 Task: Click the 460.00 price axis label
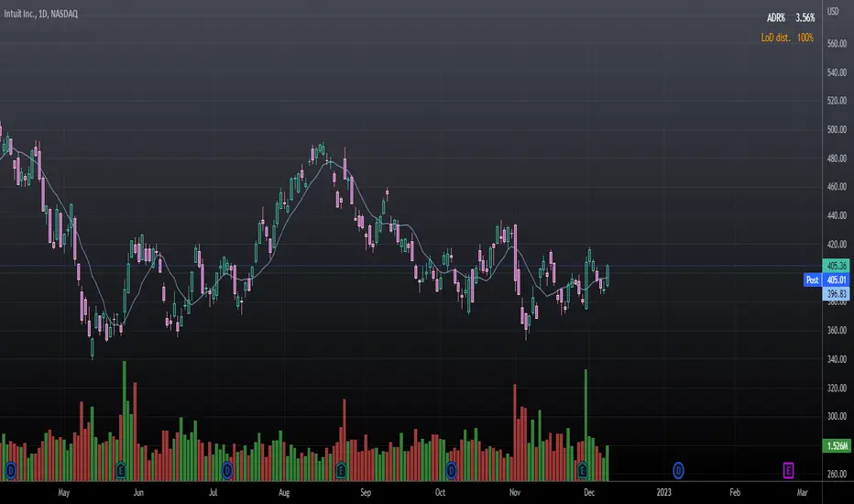pyautogui.click(x=837, y=186)
